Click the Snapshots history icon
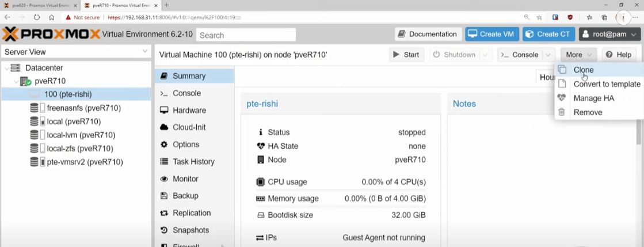 (x=164, y=230)
